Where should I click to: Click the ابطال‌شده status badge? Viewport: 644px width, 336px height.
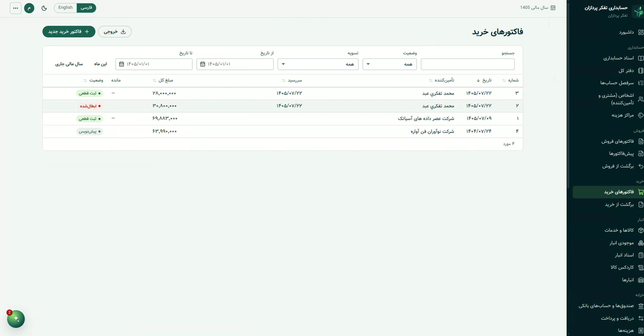pyautogui.click(x=90, y=106)
